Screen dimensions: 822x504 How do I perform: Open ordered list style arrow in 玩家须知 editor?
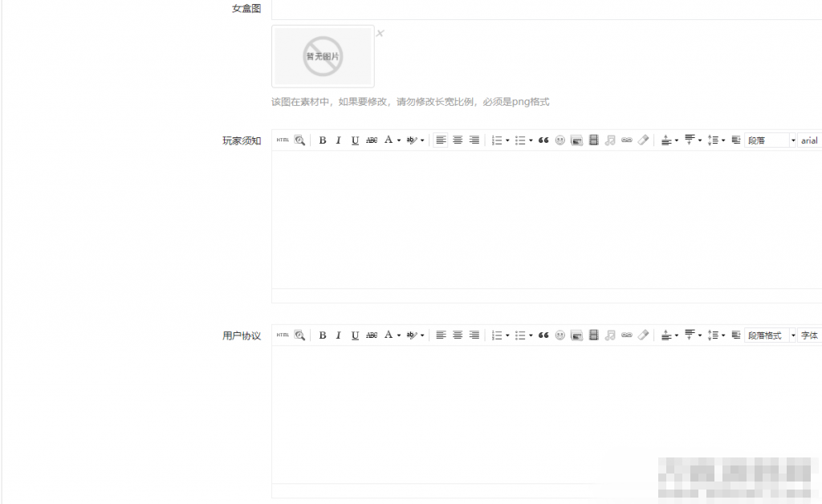pyautogui.click(x=507, y=140)
